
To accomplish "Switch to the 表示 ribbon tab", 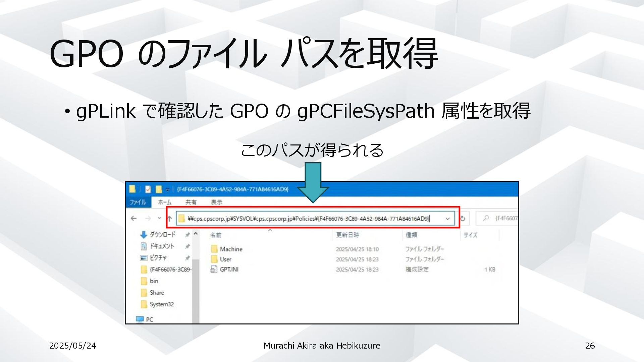I will coord(216,202).
